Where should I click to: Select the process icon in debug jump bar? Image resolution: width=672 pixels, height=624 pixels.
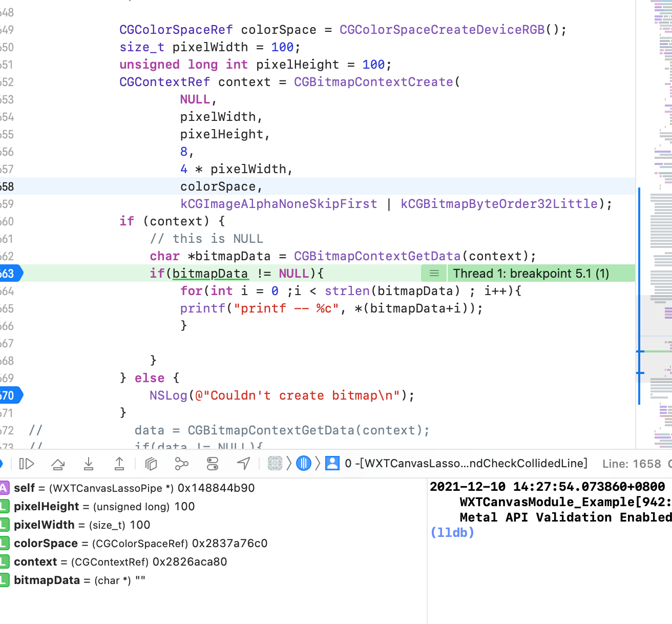point(275,464)
